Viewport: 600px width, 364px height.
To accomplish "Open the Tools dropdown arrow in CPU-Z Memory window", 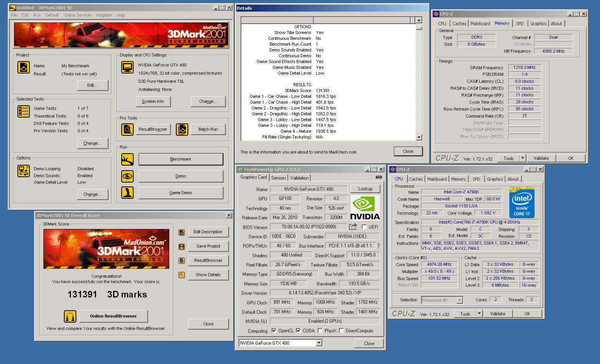I will click(523, 158).
